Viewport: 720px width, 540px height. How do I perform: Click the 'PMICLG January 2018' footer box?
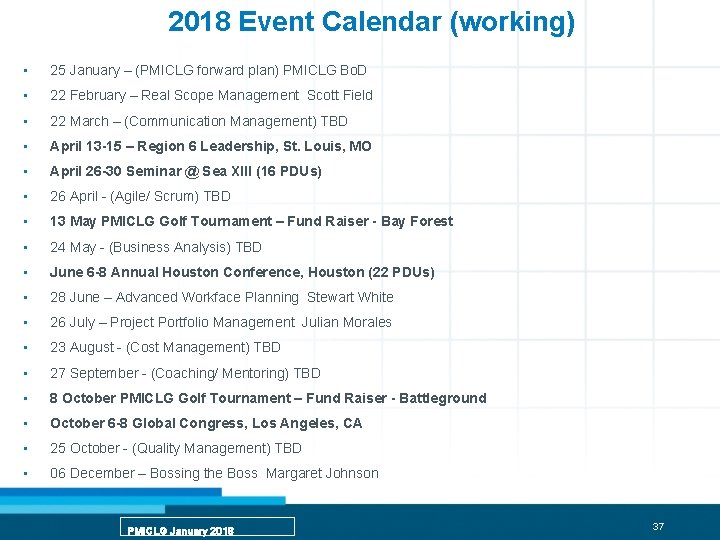pos(207,527)
